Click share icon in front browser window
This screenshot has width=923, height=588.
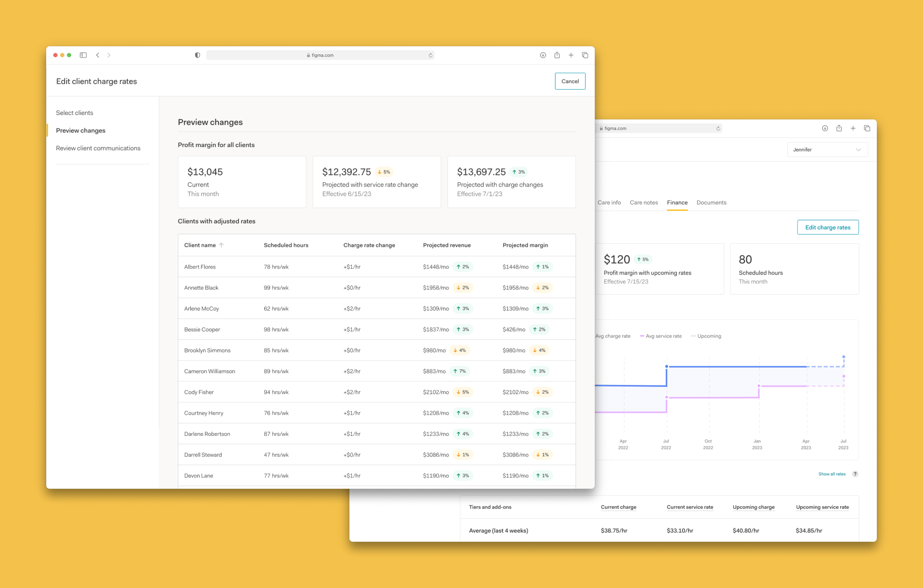point(557,55)
